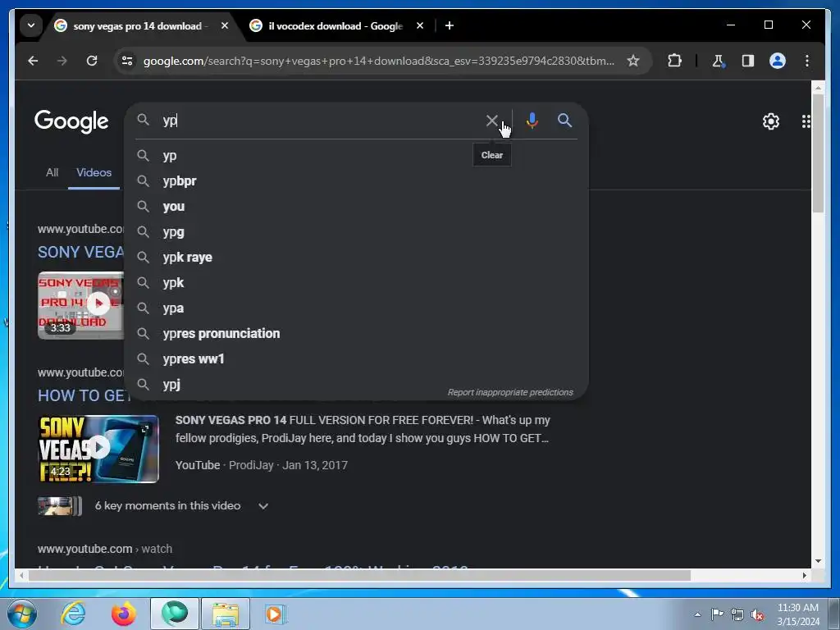
Task: Select the Videos results tab
Action: tap(94, 172)
